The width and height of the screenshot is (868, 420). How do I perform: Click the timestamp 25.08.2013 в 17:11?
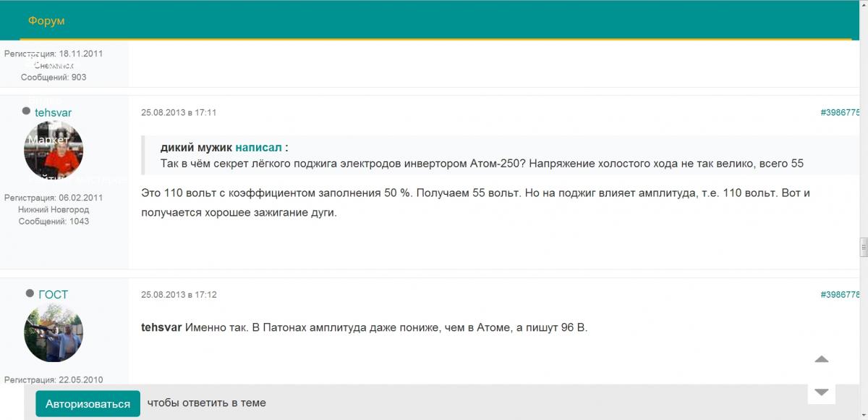[179, 112]
